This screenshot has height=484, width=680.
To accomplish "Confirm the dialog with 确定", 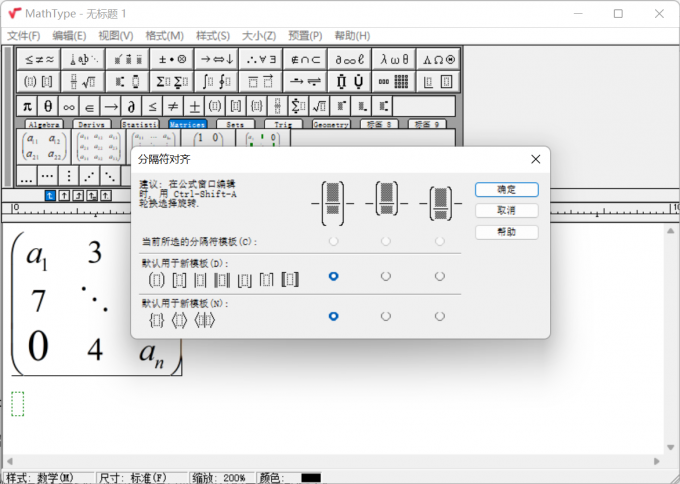I will click(507, 190).
